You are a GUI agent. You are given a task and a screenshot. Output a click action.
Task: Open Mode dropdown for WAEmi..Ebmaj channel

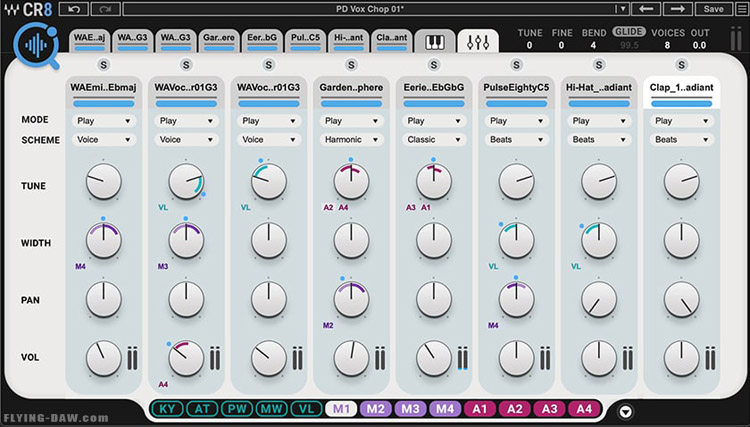point(104,121)
